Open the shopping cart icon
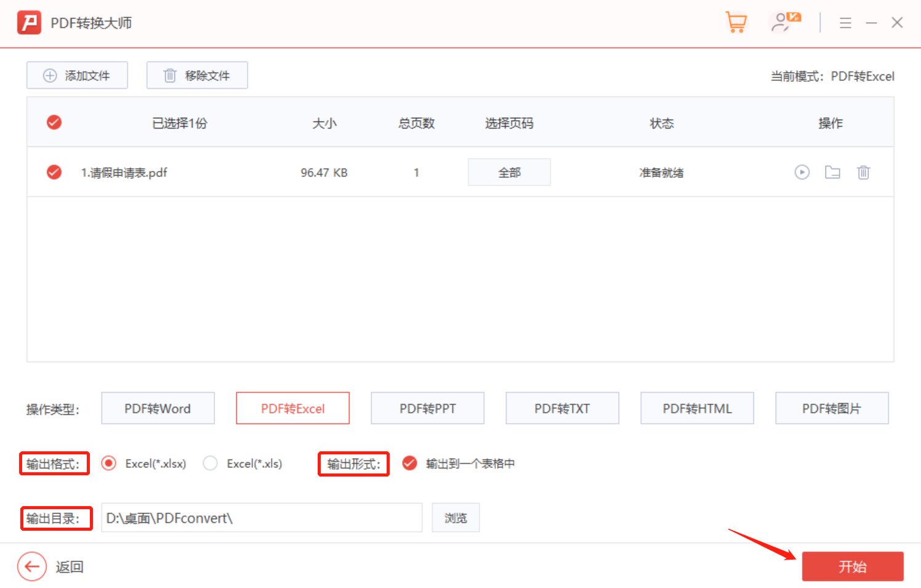921x588 pixels. coord(736,23)
